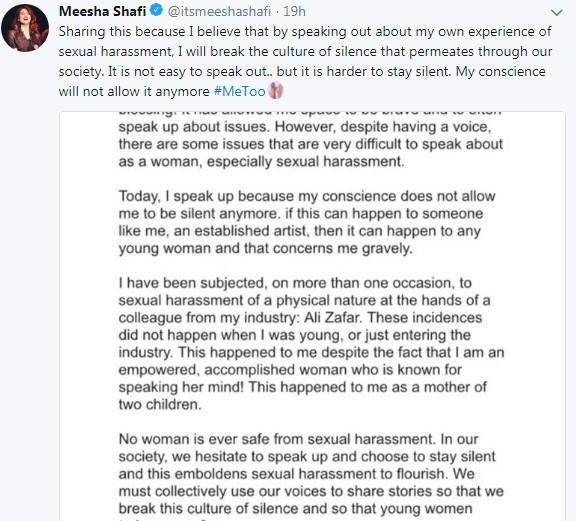
Task: Click the blue verified badge
Action: 156,10
